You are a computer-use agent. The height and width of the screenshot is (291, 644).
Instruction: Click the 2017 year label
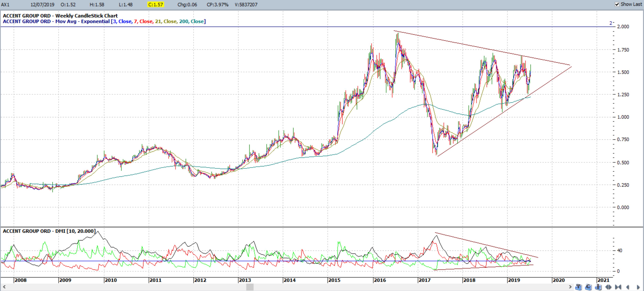point(425,280)
